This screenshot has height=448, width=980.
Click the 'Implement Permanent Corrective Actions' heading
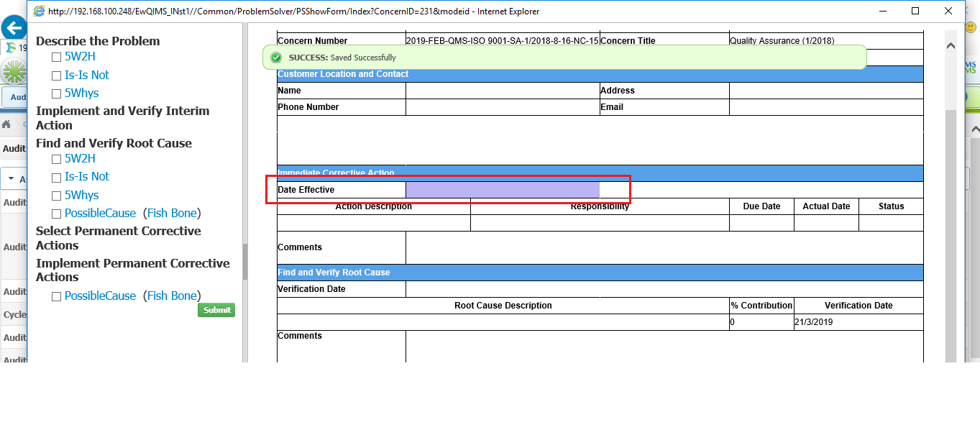coord(133,270)
